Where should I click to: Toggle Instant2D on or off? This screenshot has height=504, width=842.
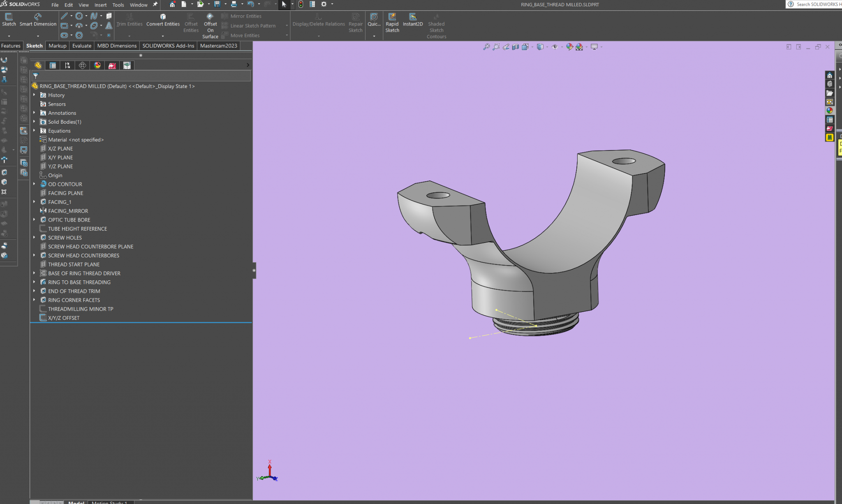(413, 20)
